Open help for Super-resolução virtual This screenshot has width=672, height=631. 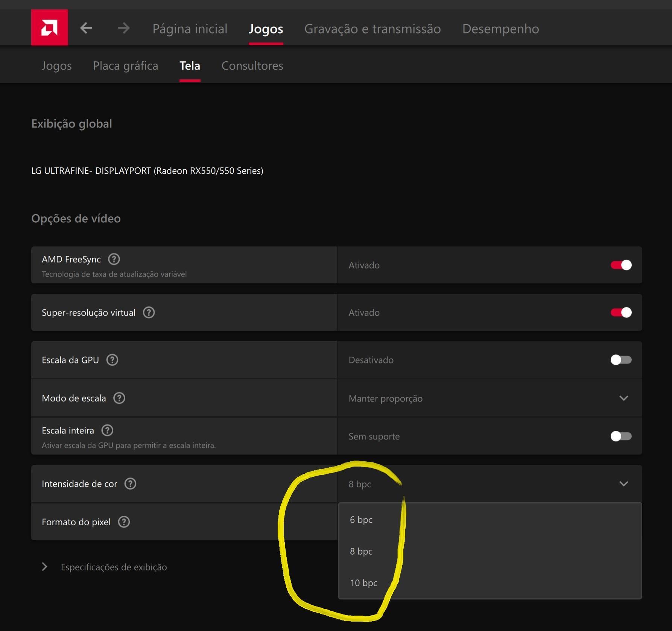149,313
